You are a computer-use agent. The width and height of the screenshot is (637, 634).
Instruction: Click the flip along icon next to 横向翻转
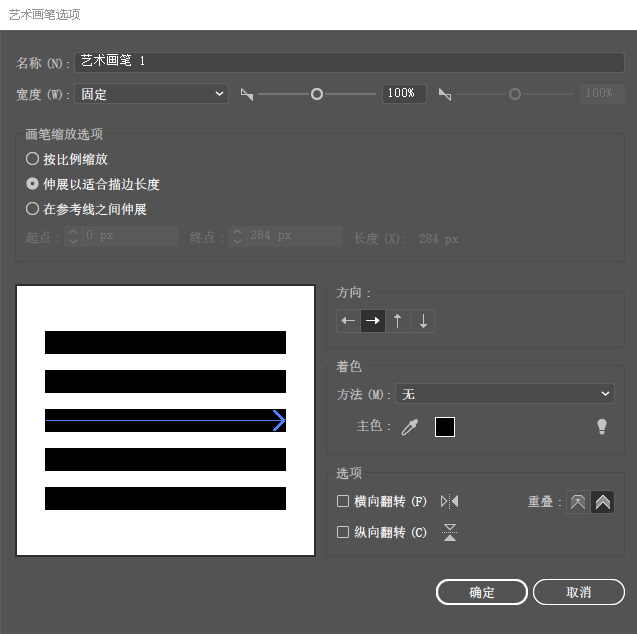point(449,501)
